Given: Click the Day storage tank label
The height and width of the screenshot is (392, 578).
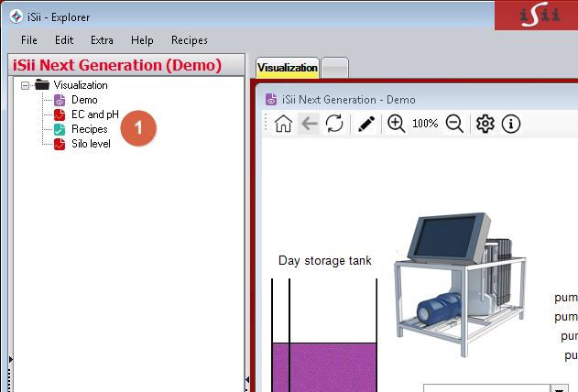Looking at the screenshot, I should [x=325, y=261].
